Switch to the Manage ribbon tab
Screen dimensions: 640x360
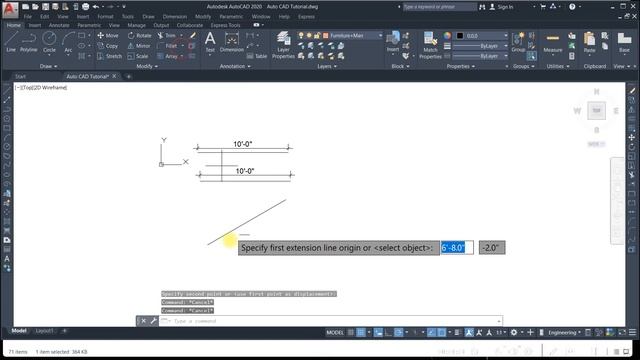click(136, 25)
